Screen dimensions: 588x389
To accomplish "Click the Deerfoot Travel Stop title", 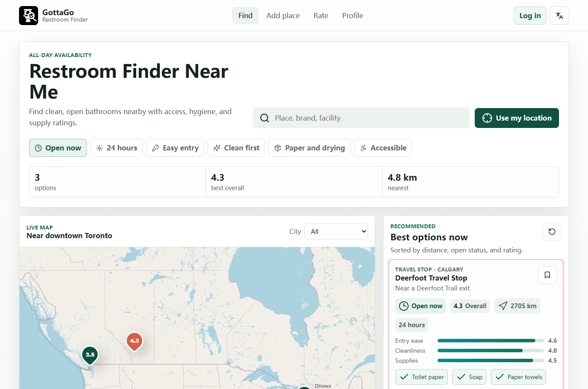I will pos(431,278).
